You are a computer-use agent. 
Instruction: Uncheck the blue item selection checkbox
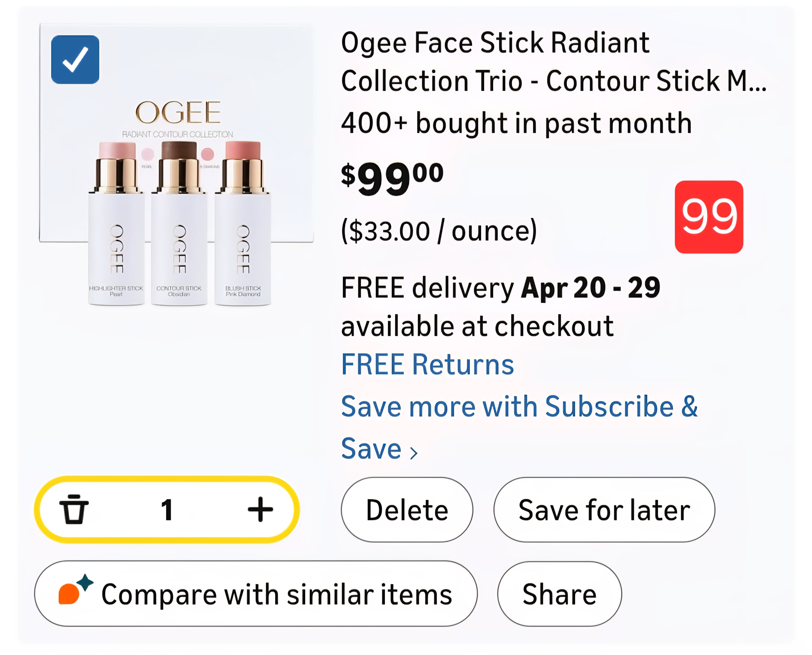click(75, 60)
